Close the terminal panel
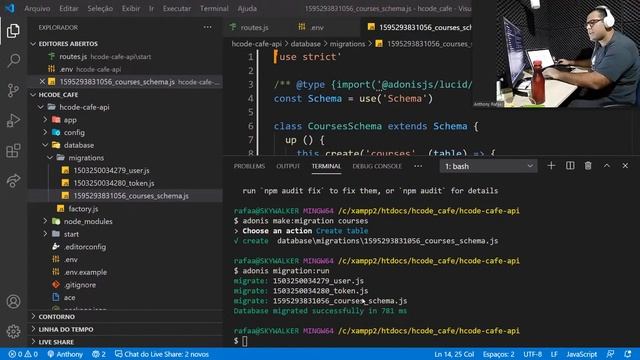Screen dimensions: 640x360 625,166
